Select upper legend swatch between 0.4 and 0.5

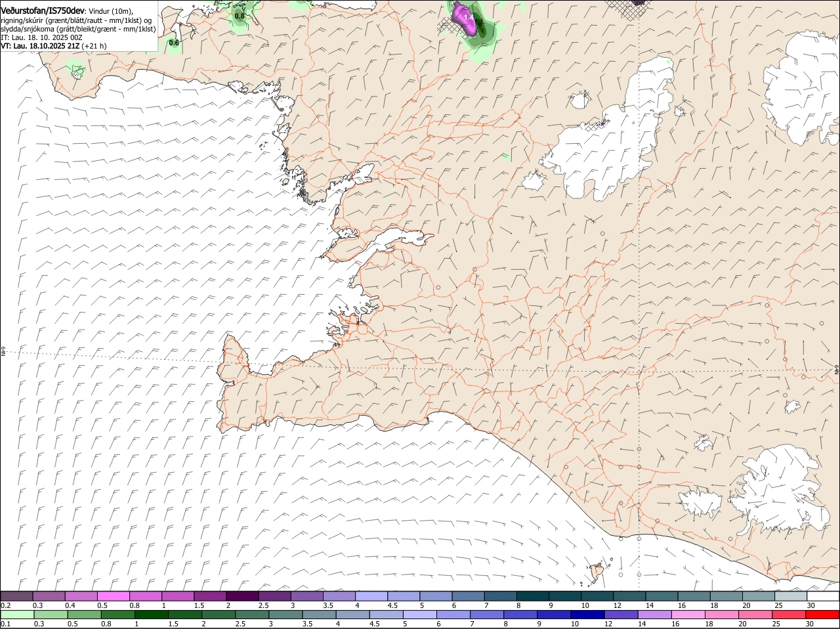pos(81,596)
